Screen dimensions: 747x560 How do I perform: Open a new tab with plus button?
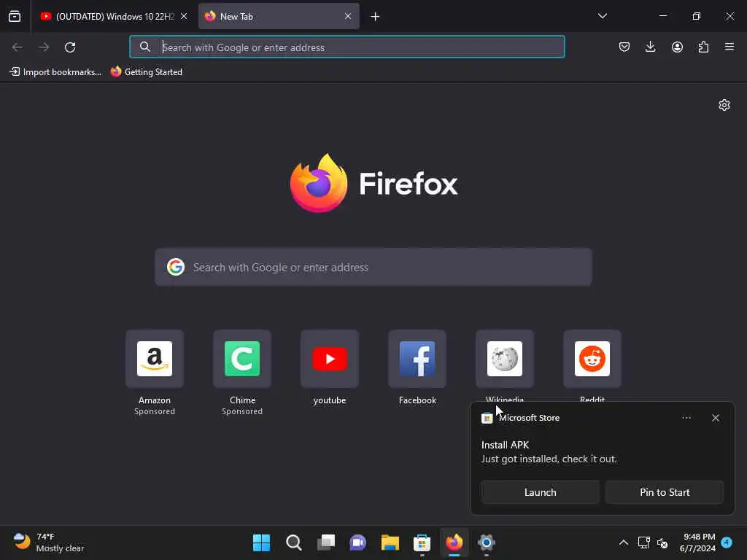point(375,17)
